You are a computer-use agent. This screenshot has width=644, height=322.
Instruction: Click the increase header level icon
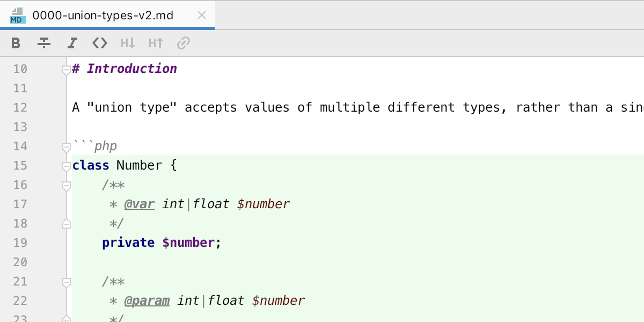pyautogui.click(x=155, y=43)
